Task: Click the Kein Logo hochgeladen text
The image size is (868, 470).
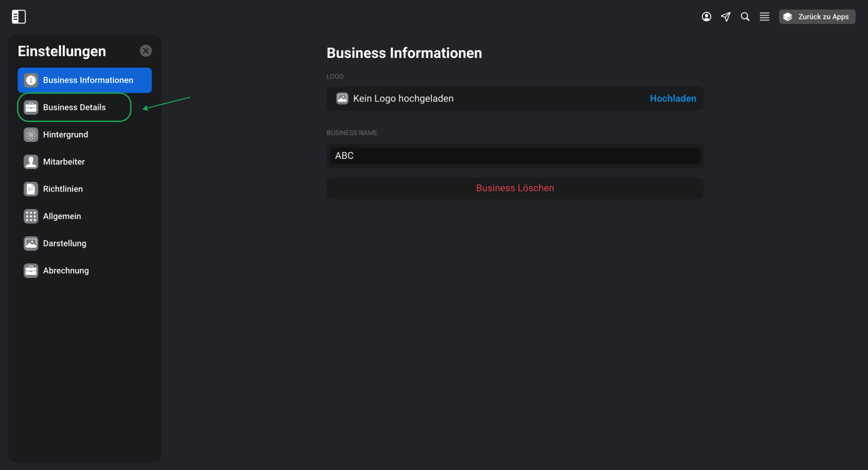Action: pos(403,98)
